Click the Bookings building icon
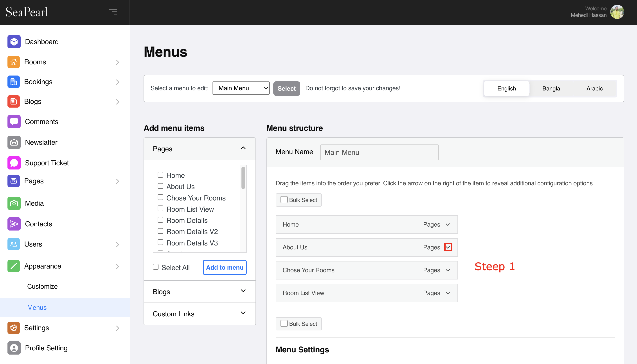 14,82
